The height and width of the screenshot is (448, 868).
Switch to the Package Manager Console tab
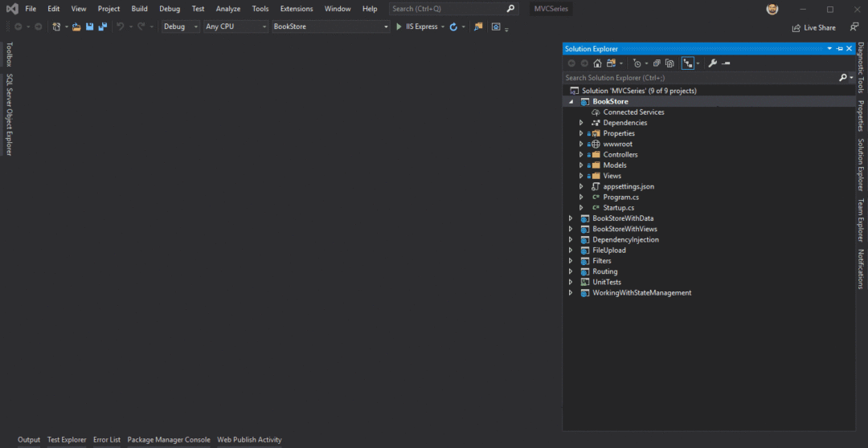tap(169, 440)
